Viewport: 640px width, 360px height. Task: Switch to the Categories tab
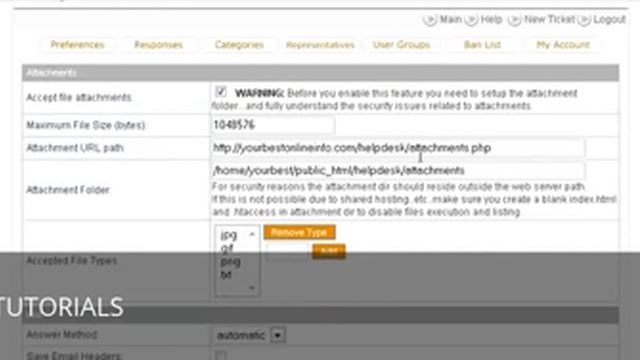(239, 45)
